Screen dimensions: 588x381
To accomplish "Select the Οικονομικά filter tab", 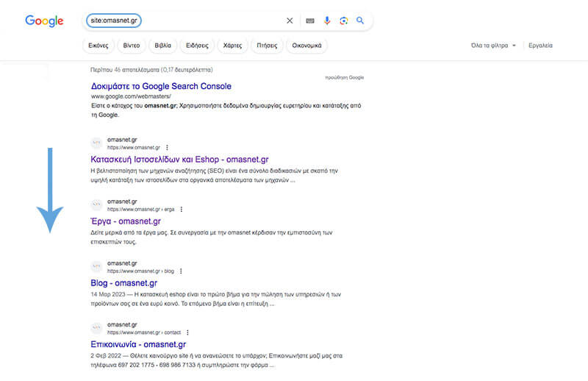I will coord(306,46).
